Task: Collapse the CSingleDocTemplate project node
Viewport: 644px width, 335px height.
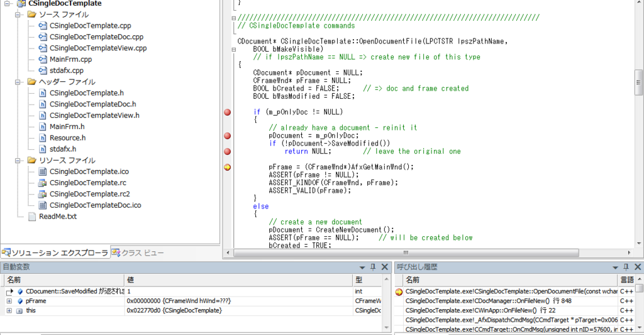Action: tap(6, 3)
